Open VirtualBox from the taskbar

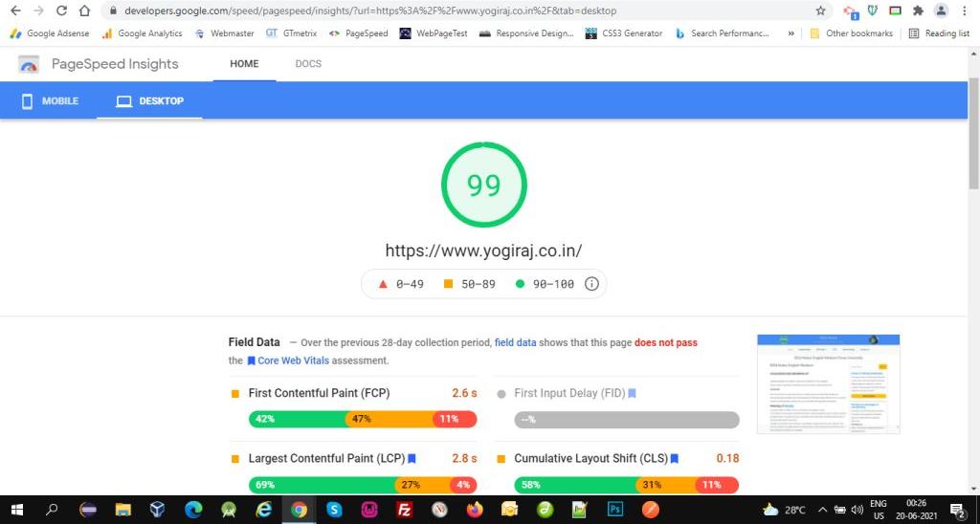click(x=158, y=510)
